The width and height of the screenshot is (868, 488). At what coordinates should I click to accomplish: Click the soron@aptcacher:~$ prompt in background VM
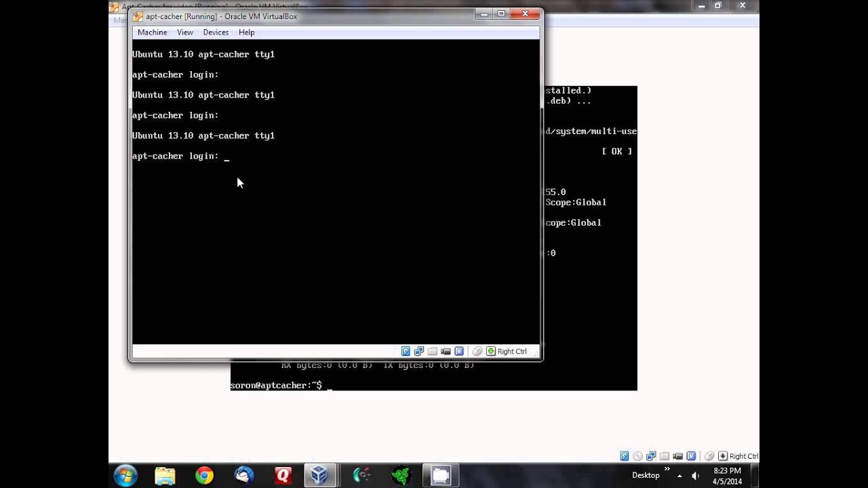(276, 385)
